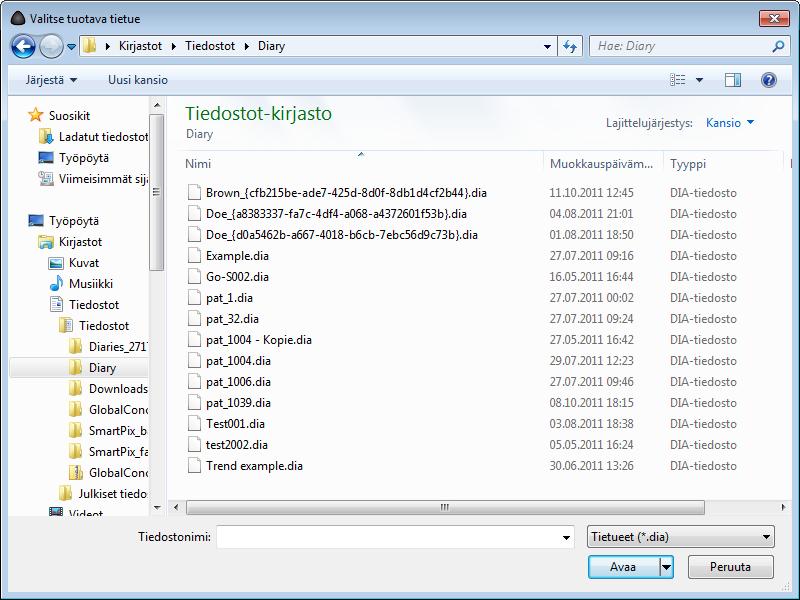Screen dimensions: 800x600
Task: Click the Avaa button to open
Action: point(623,567)
